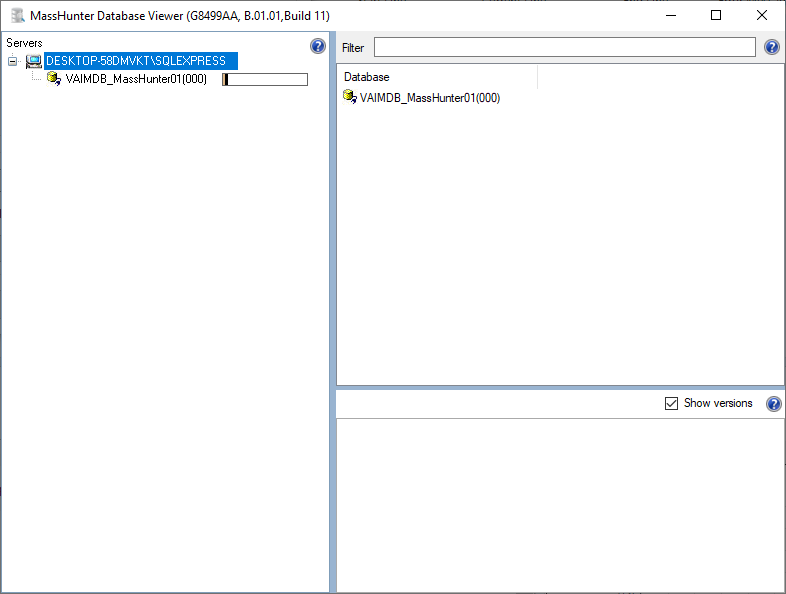Click the MassHunter Database Viewer title bar icon
786x594 pixels.
coord(18,16)
